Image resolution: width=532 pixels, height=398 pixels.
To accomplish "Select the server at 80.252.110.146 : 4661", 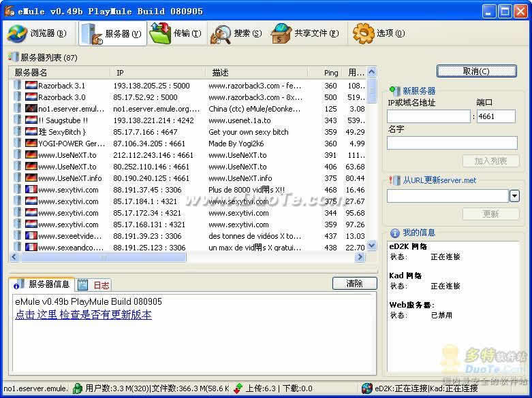I will (151, 167).
